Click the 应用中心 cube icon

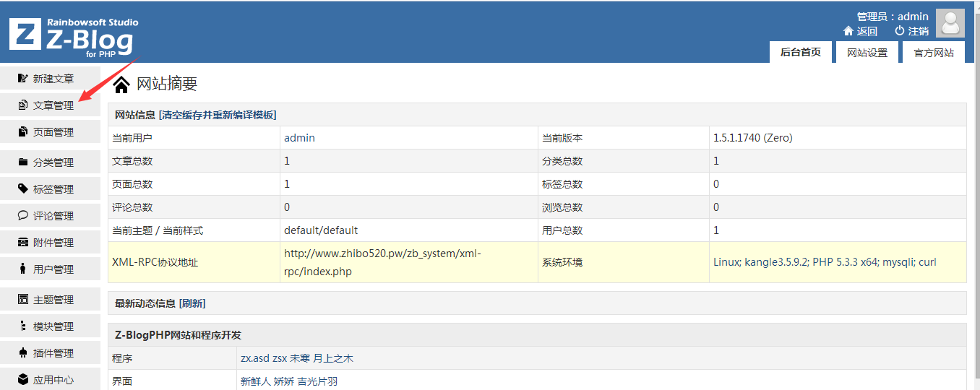[x=23, y=380]
